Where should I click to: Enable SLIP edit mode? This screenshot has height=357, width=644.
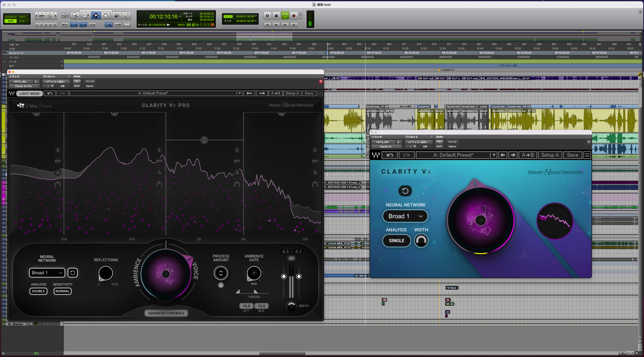(10, 21)
